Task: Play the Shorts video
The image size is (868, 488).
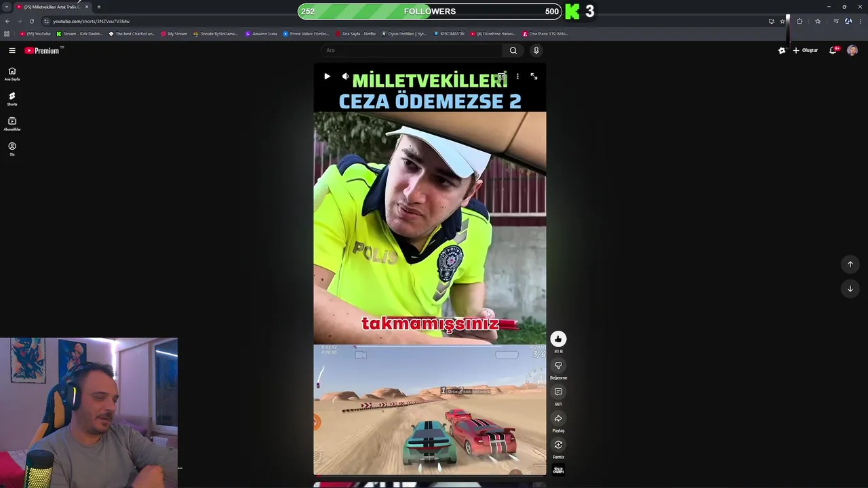Action: point(327,77)
